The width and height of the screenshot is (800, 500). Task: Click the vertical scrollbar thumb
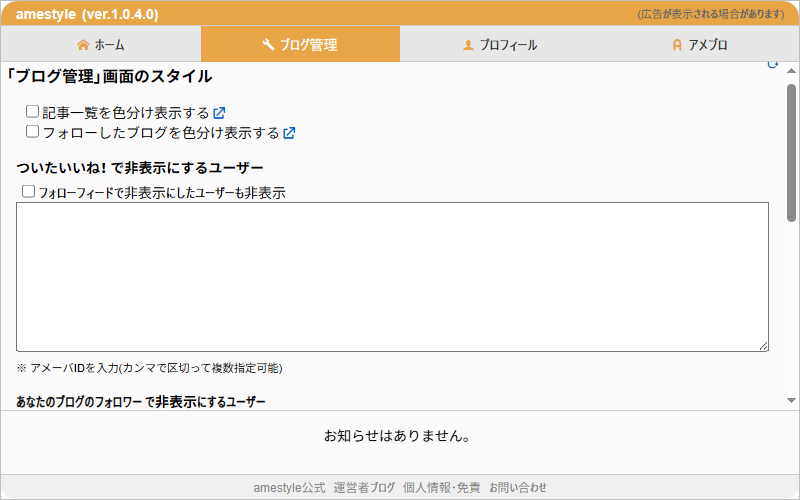pyautogui.click(x=791, y=150)
